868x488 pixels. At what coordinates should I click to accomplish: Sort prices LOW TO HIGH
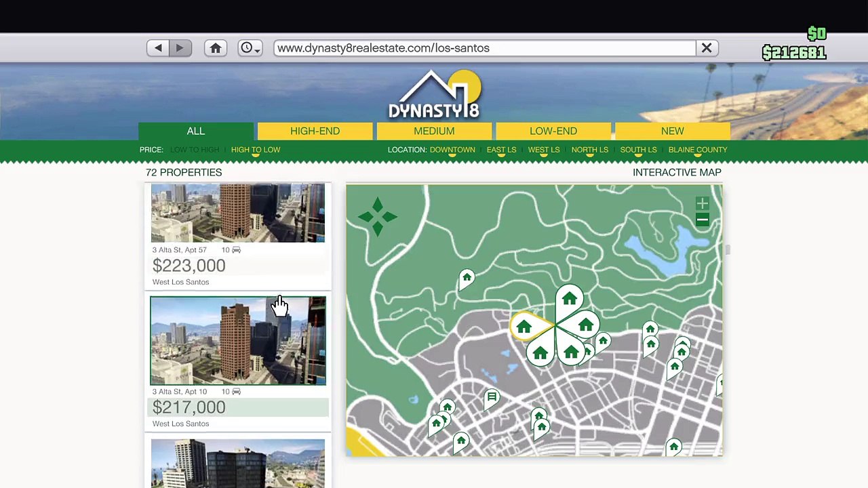point(195,150)
